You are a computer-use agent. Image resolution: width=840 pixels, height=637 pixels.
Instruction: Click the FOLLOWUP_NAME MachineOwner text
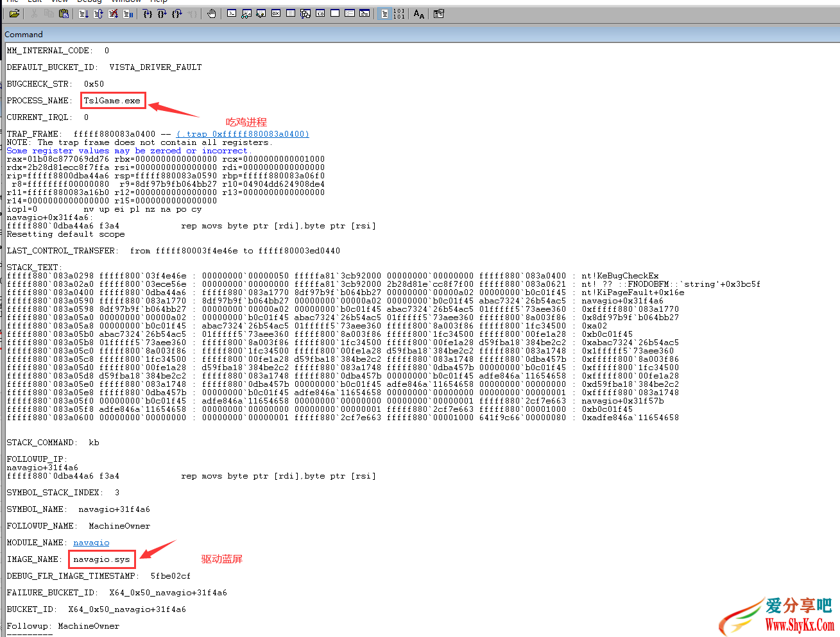[119, 526]
